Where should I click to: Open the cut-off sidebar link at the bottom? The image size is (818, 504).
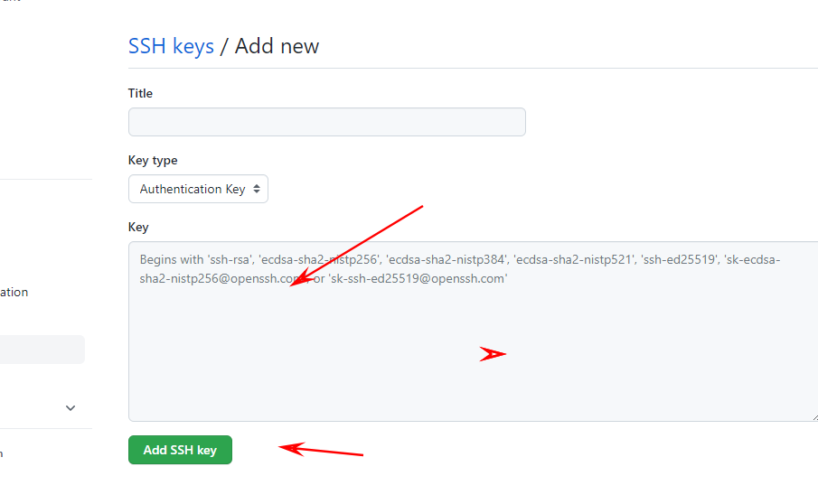coord(2,453)
